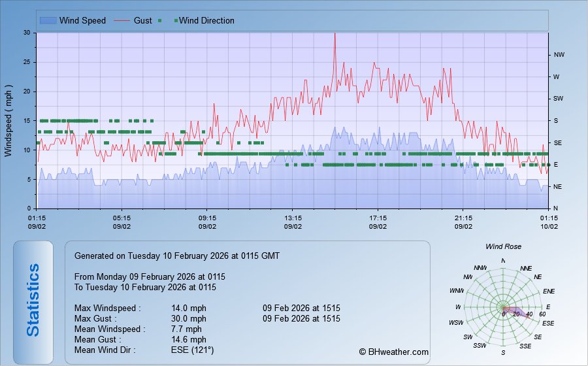Image resolution: width=588 pixels, height=366 pixels.
Task: Click the Wind Rose title
Action: click(x=503, y=246)
